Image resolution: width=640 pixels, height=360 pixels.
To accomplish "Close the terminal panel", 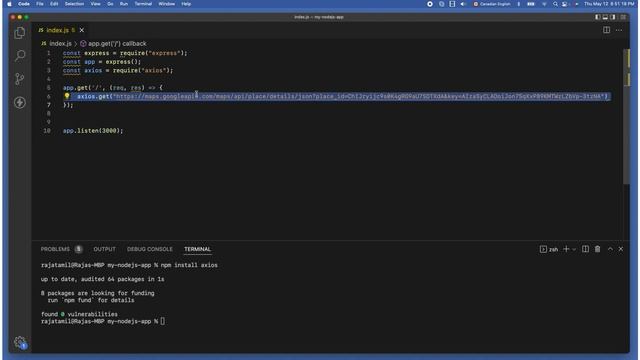I will [621, 249].
